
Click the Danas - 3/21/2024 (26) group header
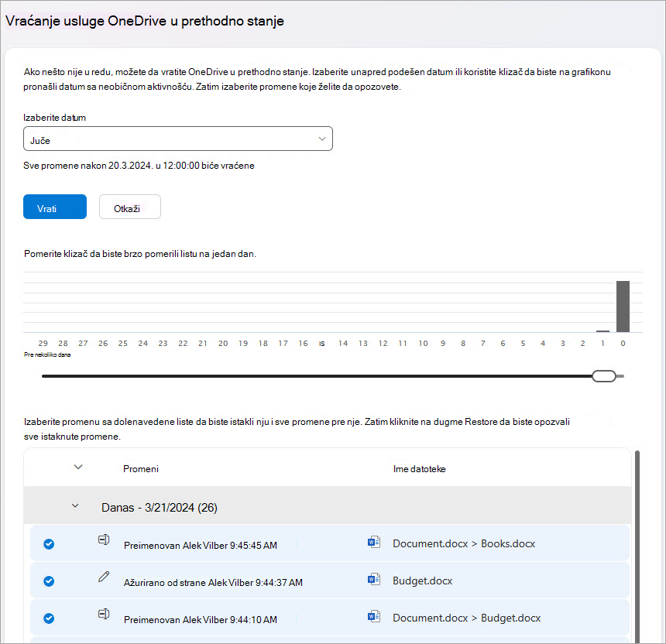(x=328, y=505)
